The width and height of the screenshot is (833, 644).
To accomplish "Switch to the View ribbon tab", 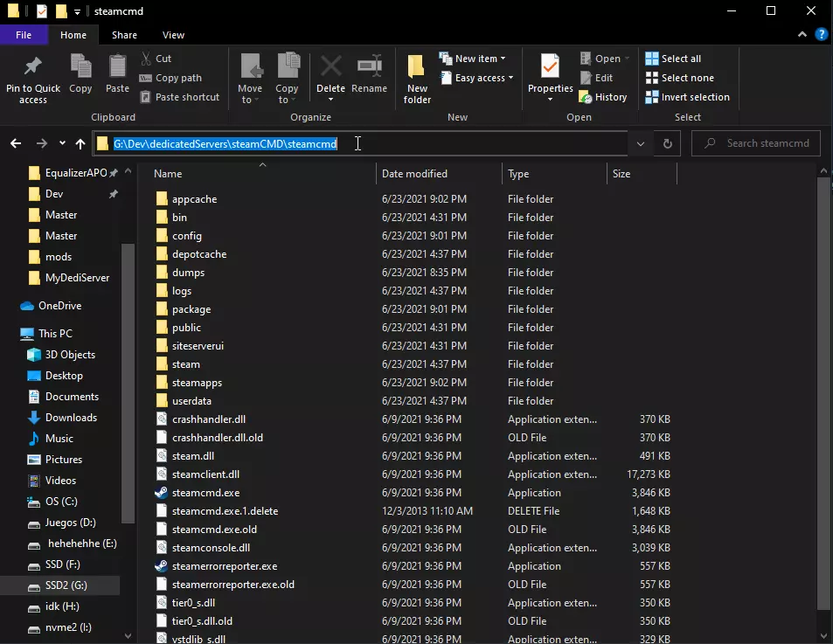I will pyautogui.click(x=173, y=35).
